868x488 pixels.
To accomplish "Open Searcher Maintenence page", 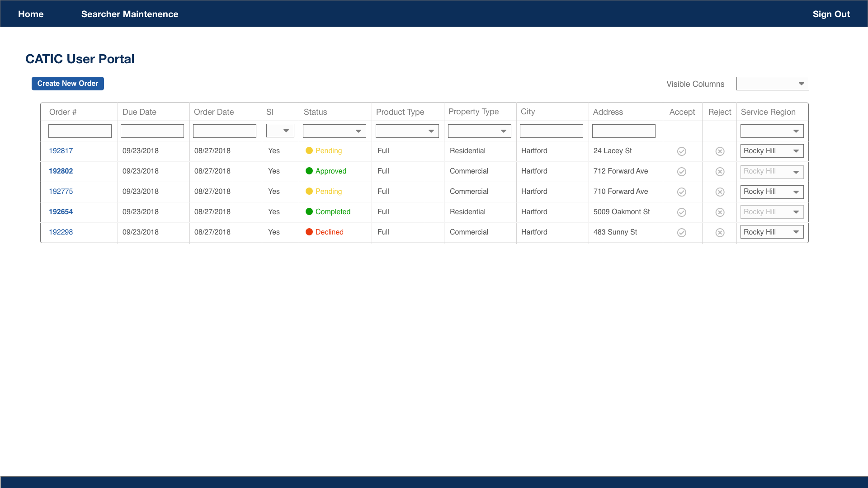I will pos(130,14).
